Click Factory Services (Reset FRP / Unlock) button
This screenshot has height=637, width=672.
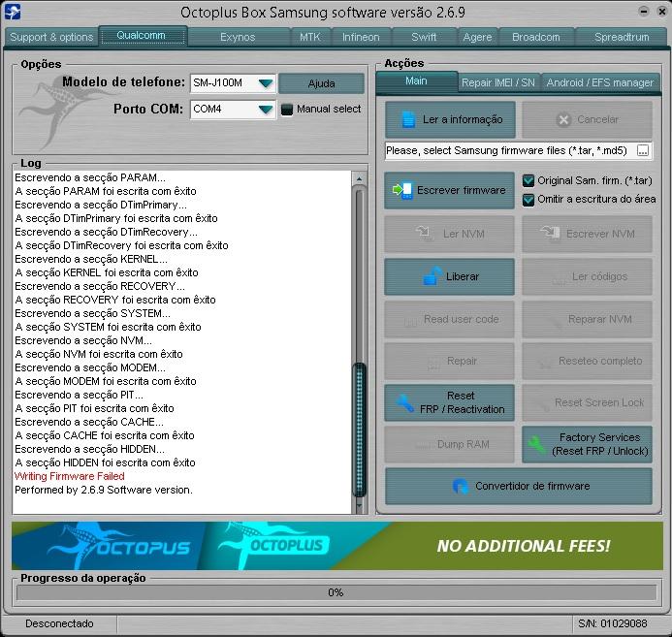tap(587, 444)
